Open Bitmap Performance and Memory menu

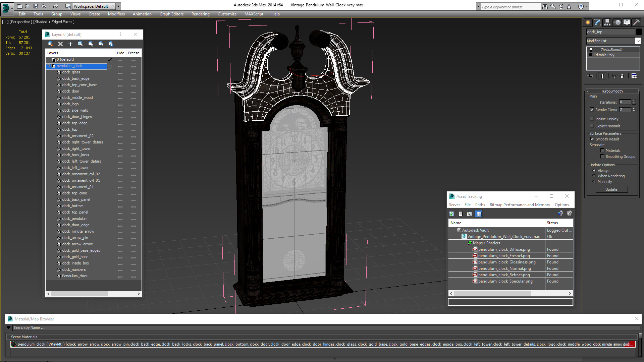point(520,205)
